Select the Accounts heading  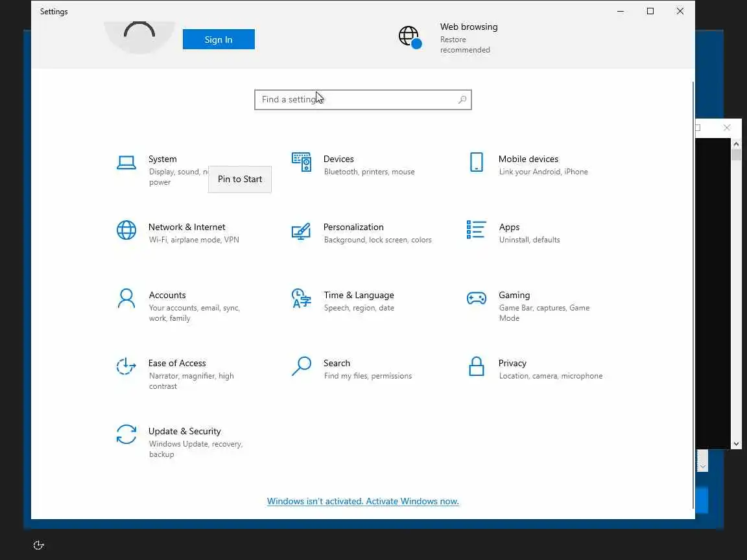167,296
